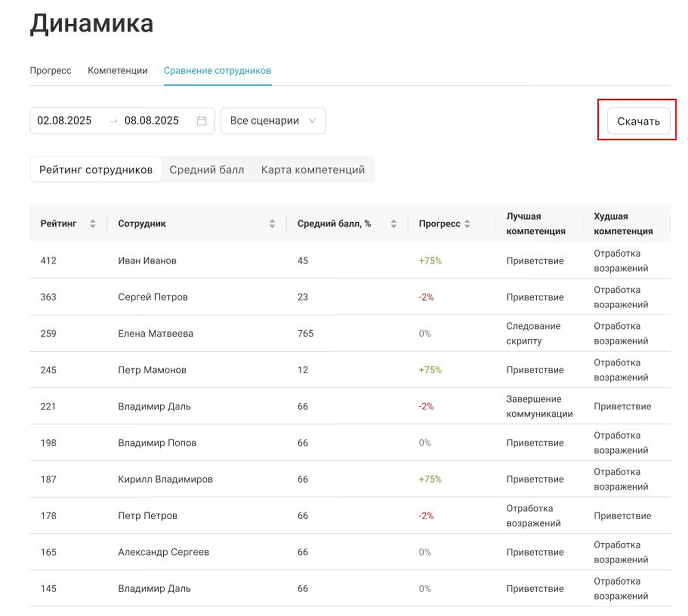The image size is (688, 616).
Task: Click the Худшая компетенция header
Action: (623, 223)
